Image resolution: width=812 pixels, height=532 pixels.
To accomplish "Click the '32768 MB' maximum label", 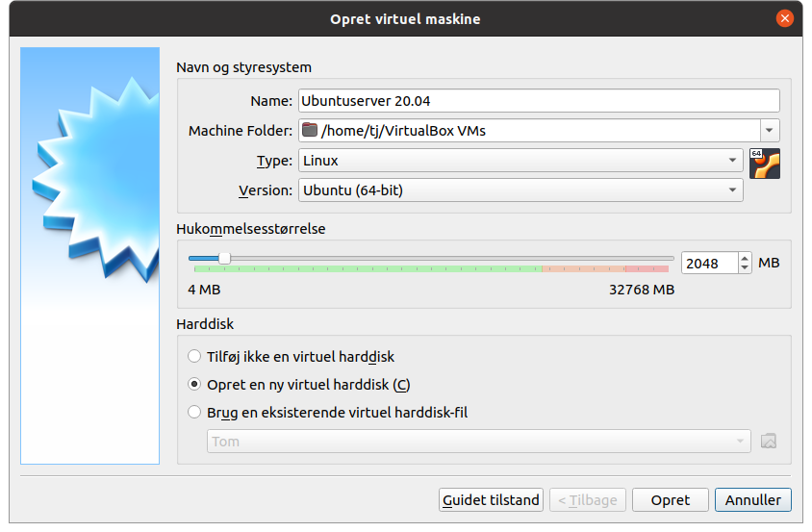I will 642,290.
